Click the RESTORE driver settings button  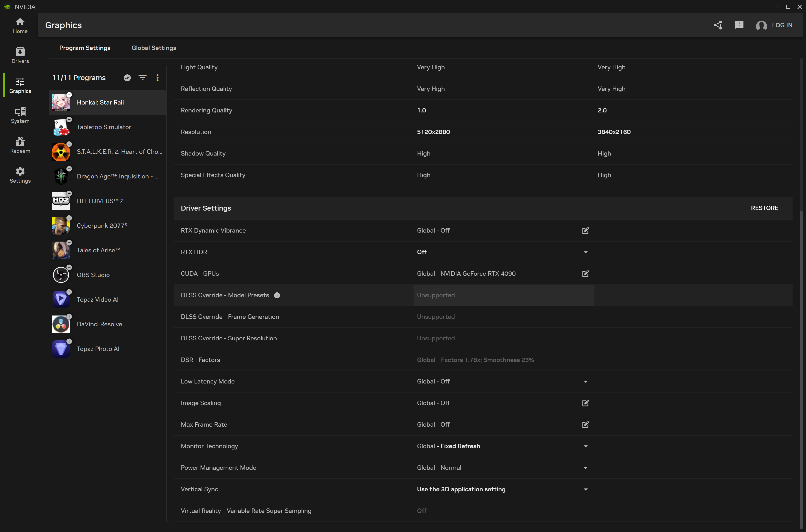point(764,208)
